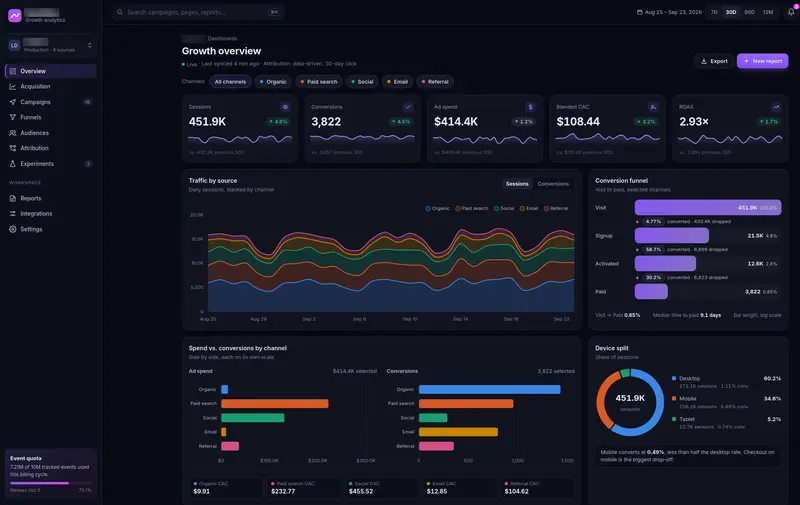Toggle the Email channel chip
This screenshot has height=505, width=800.
(397, 82)
